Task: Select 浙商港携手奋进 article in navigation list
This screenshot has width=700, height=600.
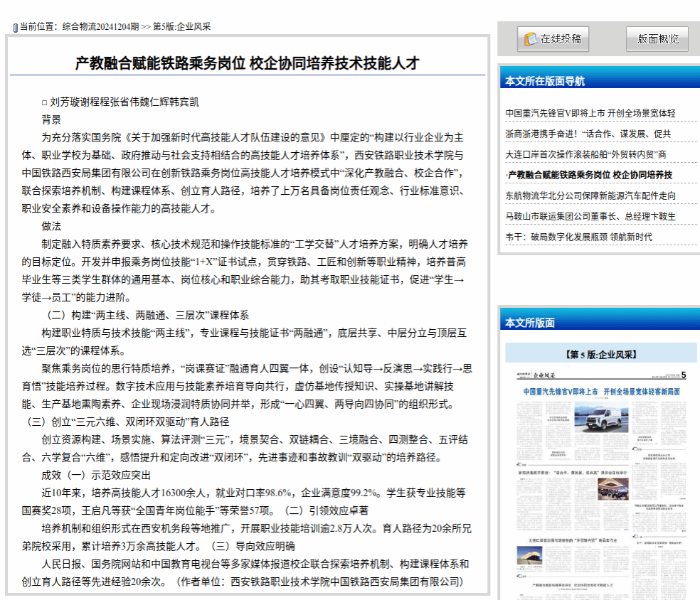Action: pyautogui.click(x=588, y=134)
